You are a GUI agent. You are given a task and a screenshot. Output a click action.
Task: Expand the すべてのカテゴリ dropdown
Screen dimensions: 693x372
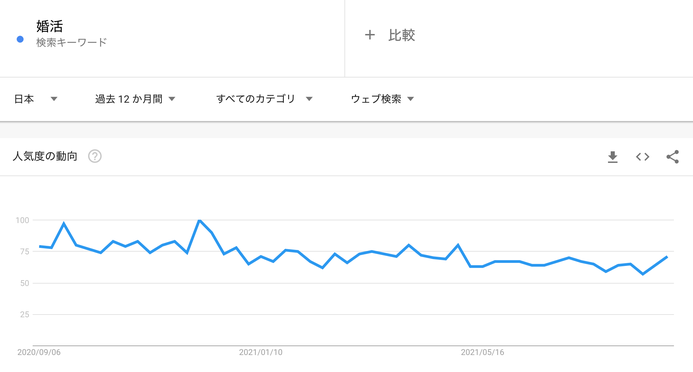tap(264, 99)
